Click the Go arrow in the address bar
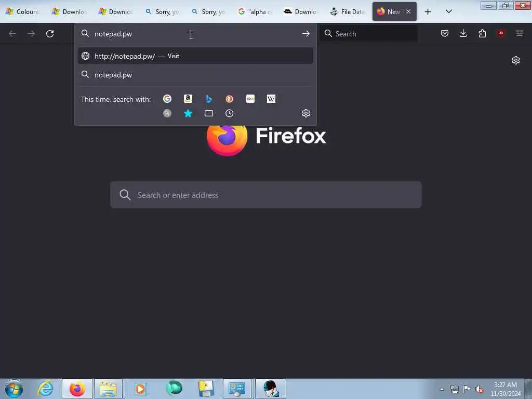532x399 pixels. (x=305, y=34)
